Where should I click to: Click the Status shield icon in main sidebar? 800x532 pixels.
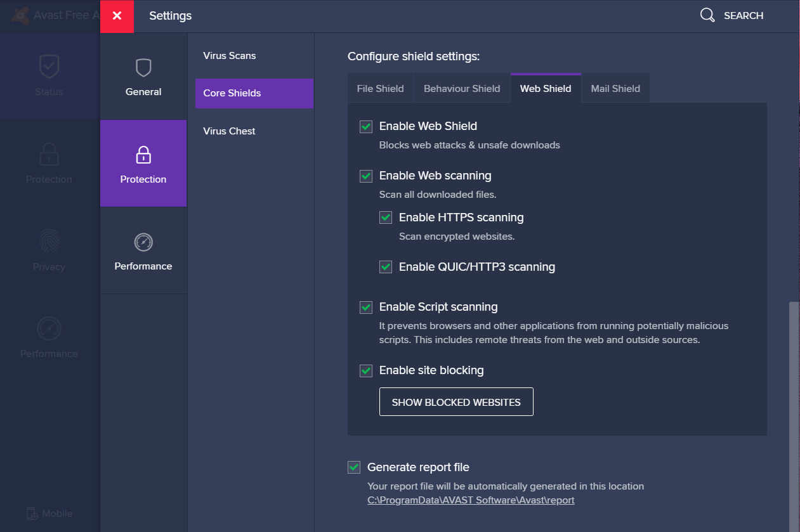tap(49, 66)
